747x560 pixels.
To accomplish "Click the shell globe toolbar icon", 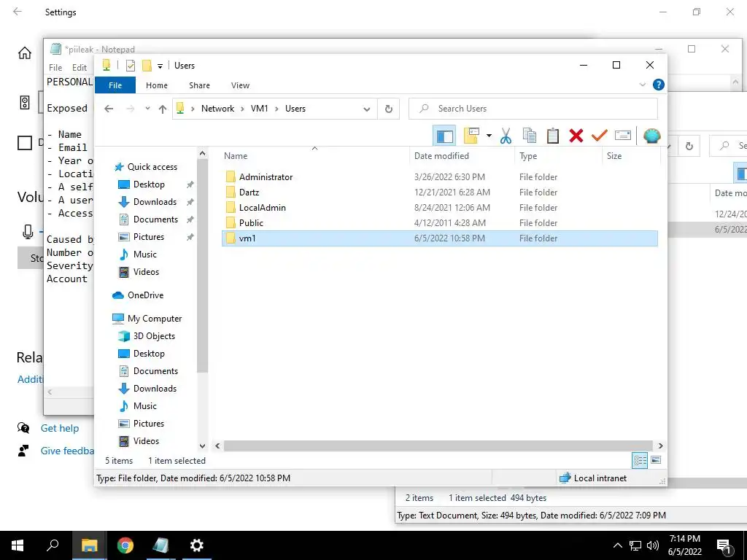I will pyautogui.click(x=651, y=136).
